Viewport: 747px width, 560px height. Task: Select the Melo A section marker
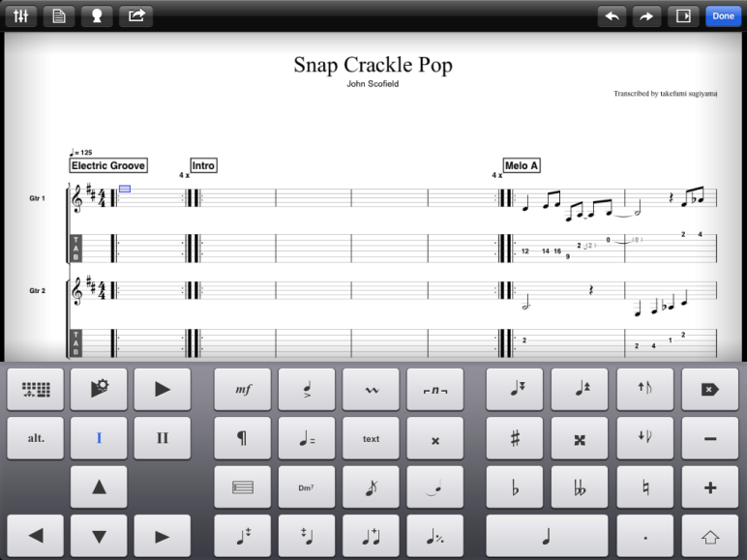(x=522, y=165)
